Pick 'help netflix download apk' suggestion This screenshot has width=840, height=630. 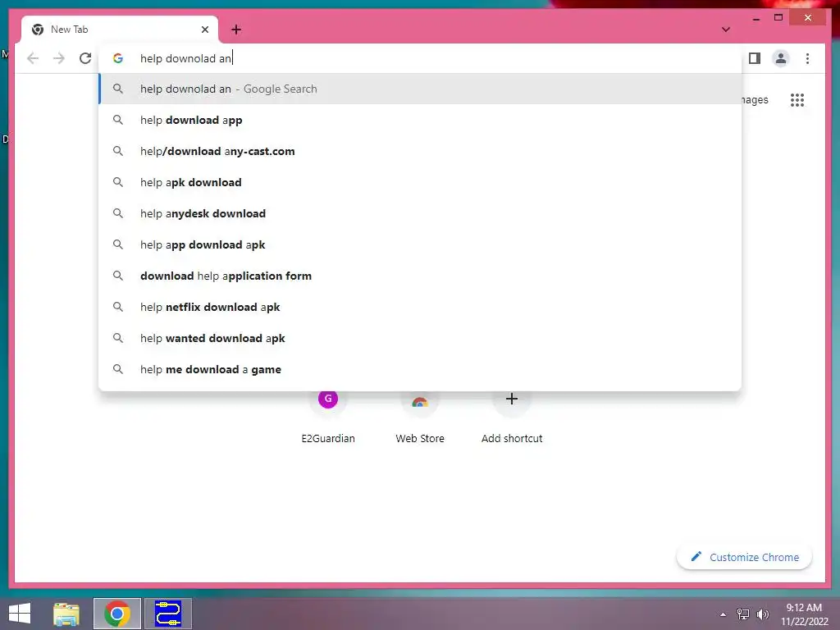420,307
